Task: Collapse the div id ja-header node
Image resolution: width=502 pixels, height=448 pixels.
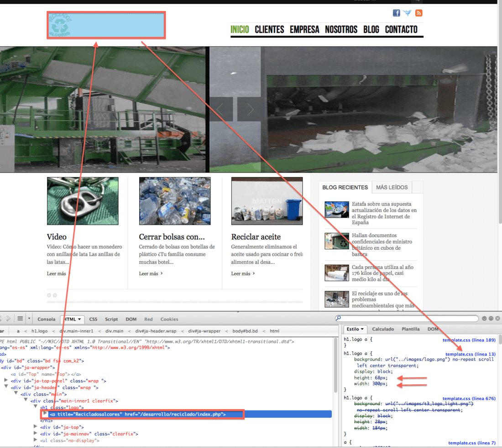Action: pyautogui.click(x=6, y=386)
